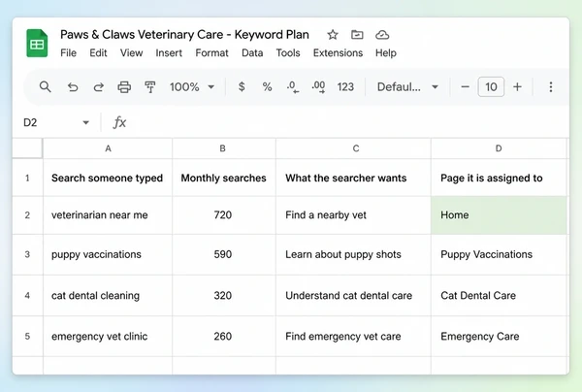This screenshot has width=582, height=392.
Task: Select cell 'cat dental cleaning'
Action: click(x=108, y=296)
